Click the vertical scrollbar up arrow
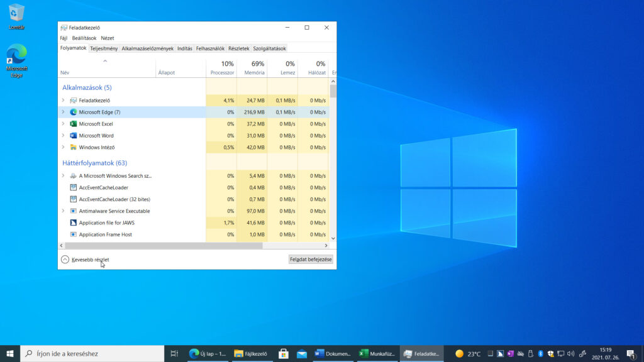This screenshot has height=362, width=644. pos(333,82)
